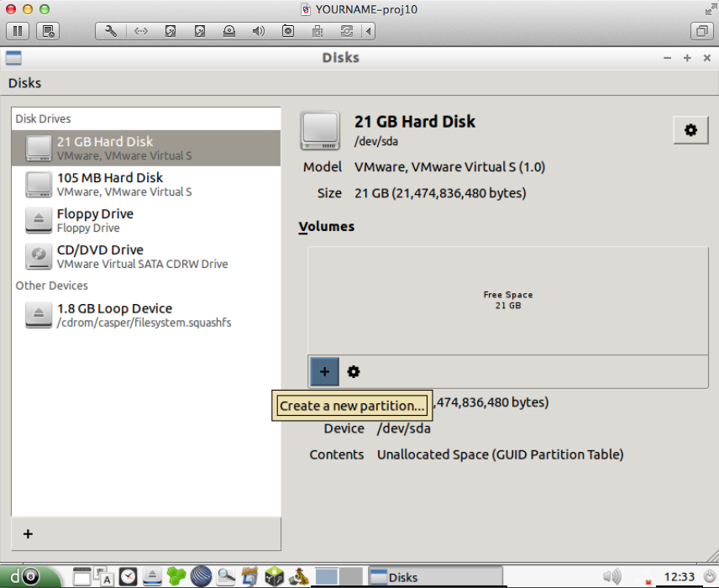
Task: Click the desktop screenshot icon left of the package box
Action: (250, 576)
